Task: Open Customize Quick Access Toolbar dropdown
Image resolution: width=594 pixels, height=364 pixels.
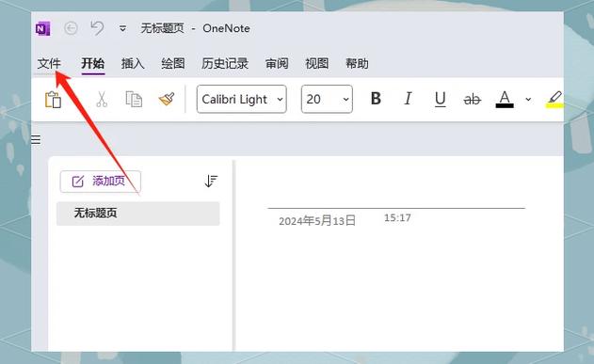Action: [122, 28]
